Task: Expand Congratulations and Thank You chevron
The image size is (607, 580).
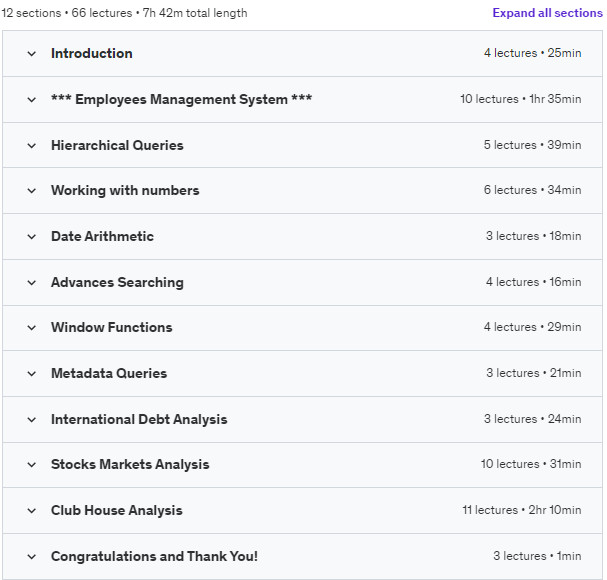Action: pyautogui.click(x=32, y=557)
